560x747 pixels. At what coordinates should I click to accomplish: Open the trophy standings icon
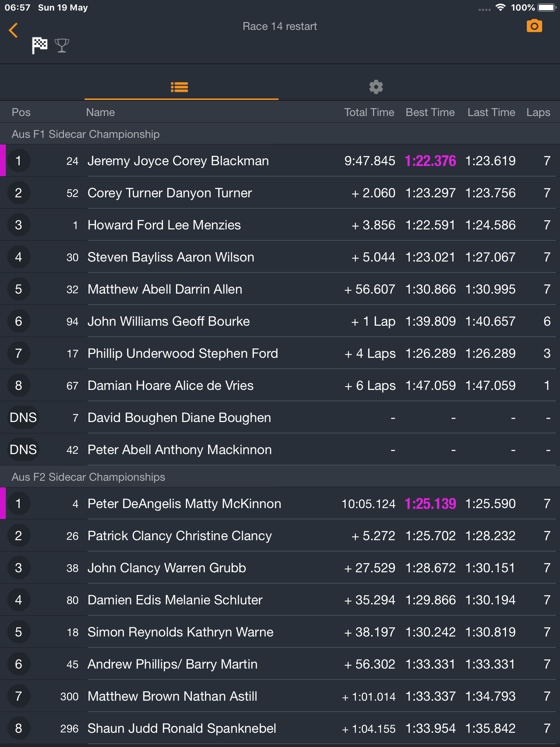(62, 46)
